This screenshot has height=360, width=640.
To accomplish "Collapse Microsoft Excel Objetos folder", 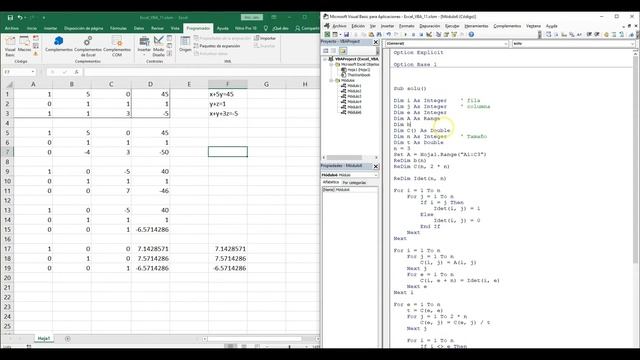I will (x=331, y=64).
